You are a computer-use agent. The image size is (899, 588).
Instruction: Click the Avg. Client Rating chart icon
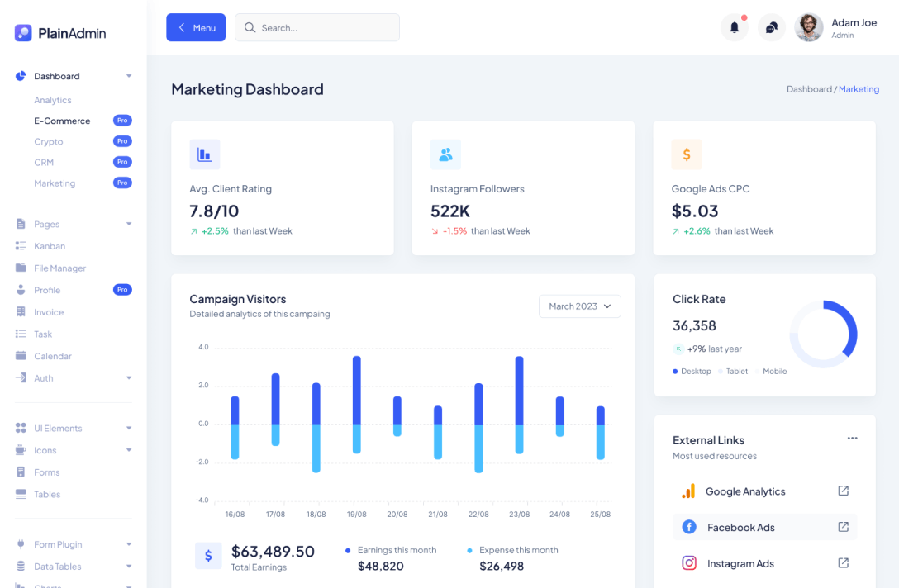click(x=204, y=154)
